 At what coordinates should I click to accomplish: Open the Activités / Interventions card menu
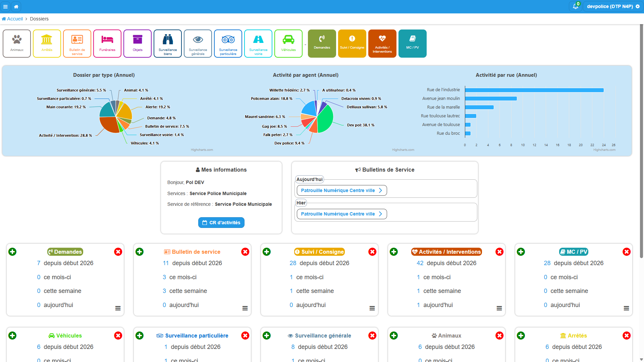pyautogui.click(x=499, y=308)
